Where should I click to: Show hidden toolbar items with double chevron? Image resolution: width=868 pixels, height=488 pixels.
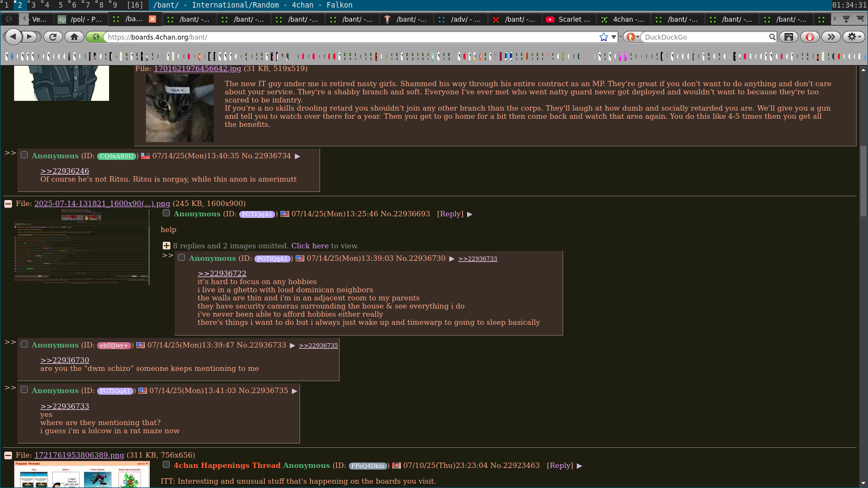831,37
